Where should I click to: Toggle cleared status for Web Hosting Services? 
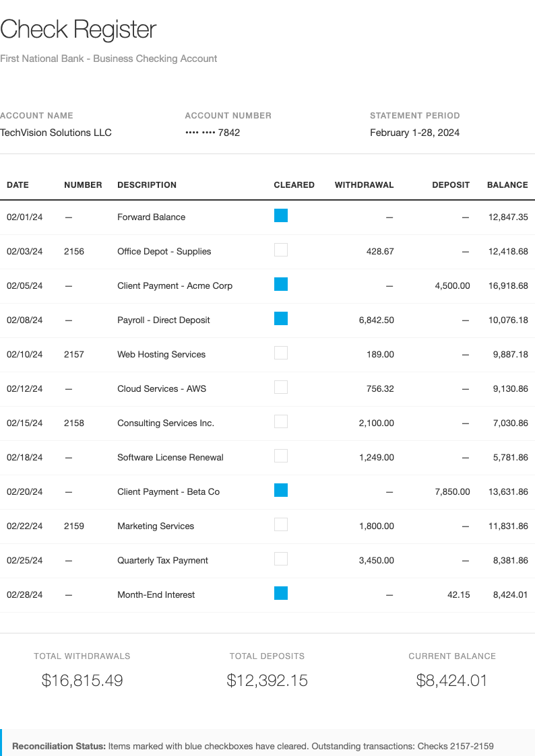point(281,352)
